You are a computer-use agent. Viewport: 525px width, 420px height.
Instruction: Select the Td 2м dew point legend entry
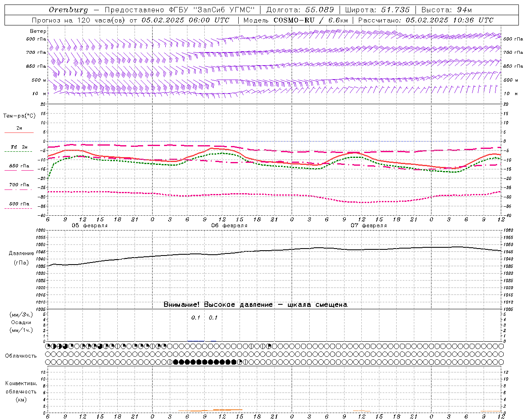[x=19, y=147]
